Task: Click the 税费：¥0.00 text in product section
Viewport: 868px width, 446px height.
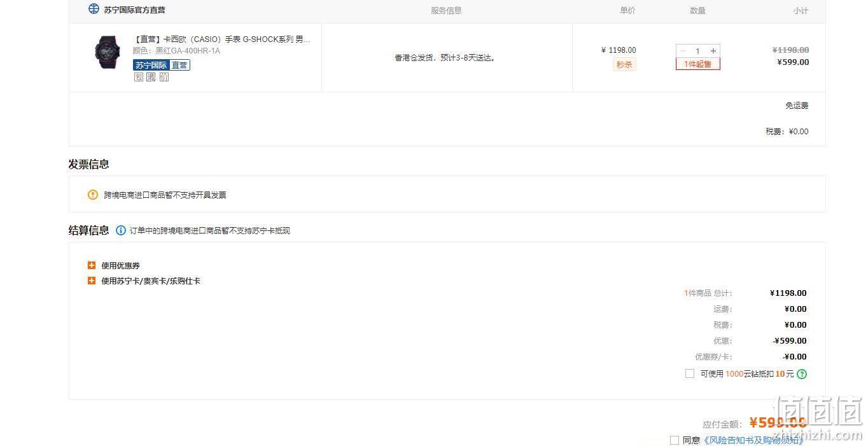Action: (x=787, y=132)
